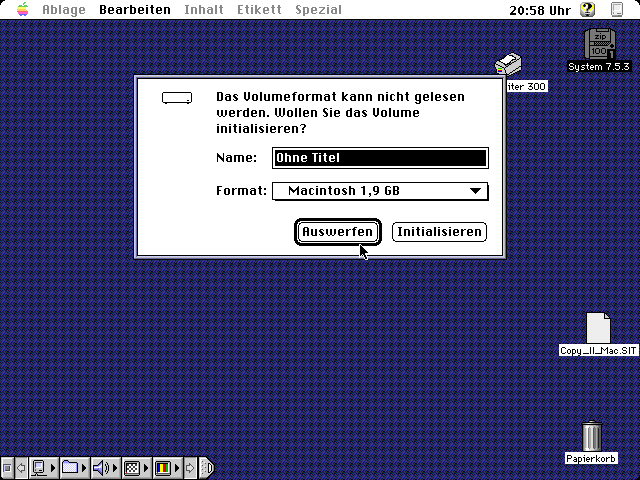Click the Papierkorb trash icon

(x=591, y=436)
